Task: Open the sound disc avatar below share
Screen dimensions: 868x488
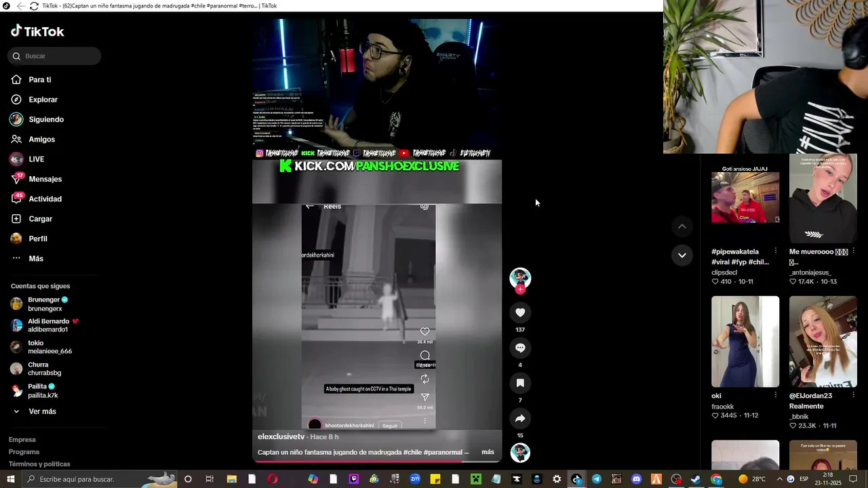Action: point(520,453)
